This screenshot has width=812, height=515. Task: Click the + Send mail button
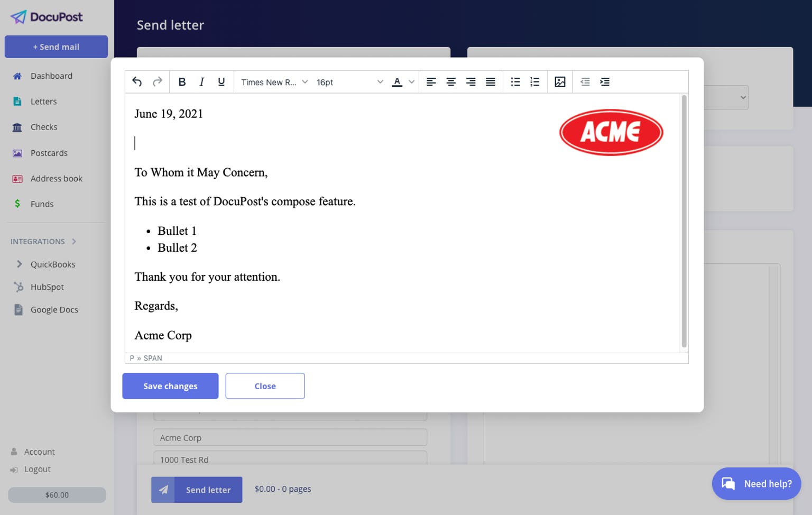pos(56,47)
